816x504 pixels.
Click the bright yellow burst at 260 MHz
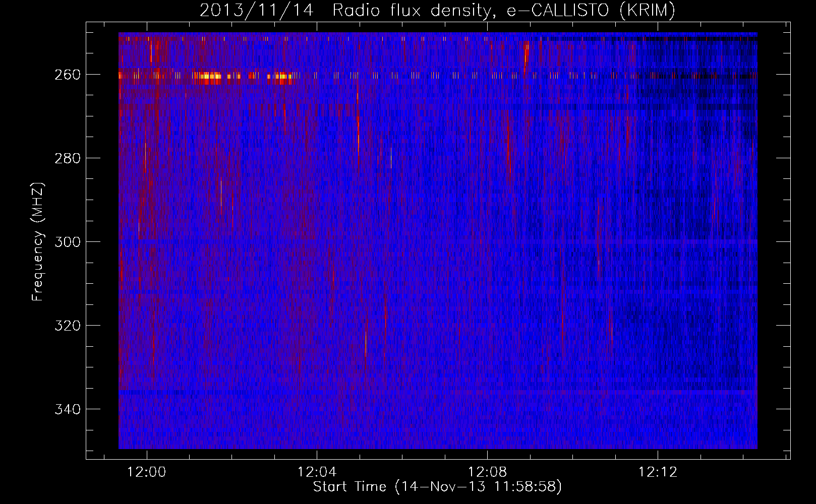[210, 77]
